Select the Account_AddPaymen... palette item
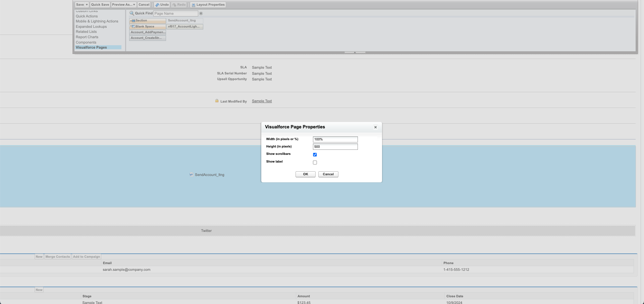644x304 pixels. [148, 32]
